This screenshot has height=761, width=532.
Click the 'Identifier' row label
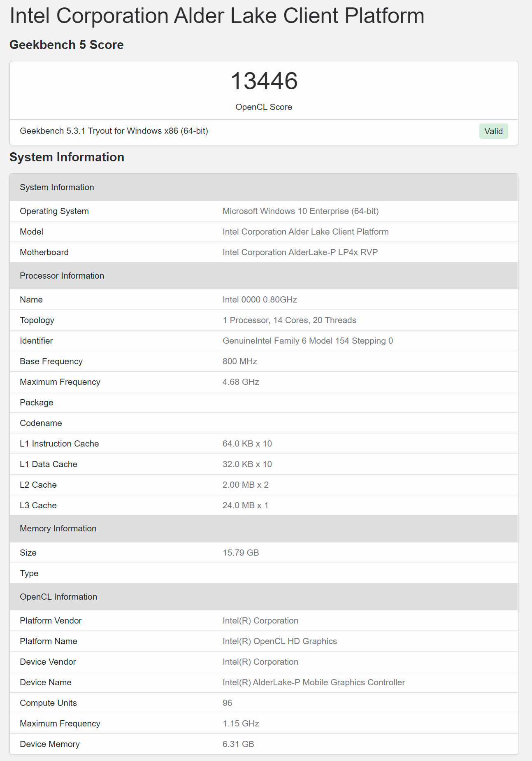click(36, 341)
